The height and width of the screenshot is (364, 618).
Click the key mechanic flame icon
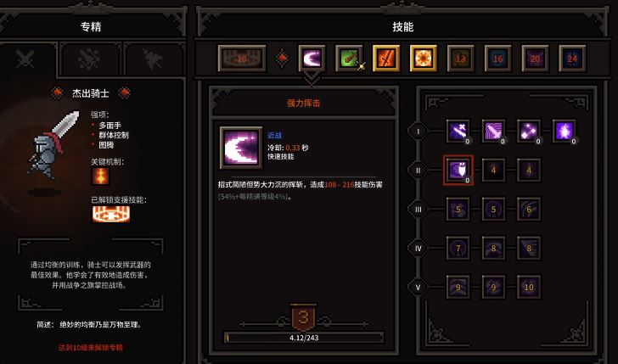[100, 176]
